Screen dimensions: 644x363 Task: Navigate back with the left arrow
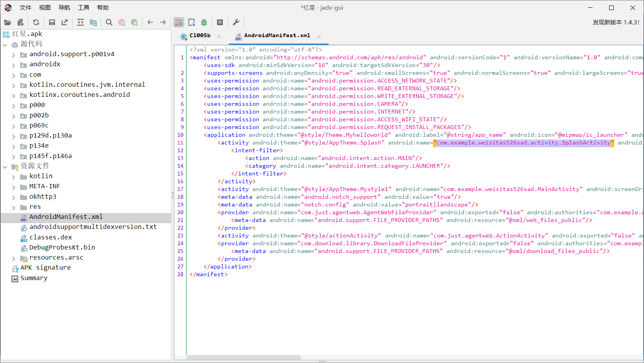pyautogui.click(x=150, y=22)
